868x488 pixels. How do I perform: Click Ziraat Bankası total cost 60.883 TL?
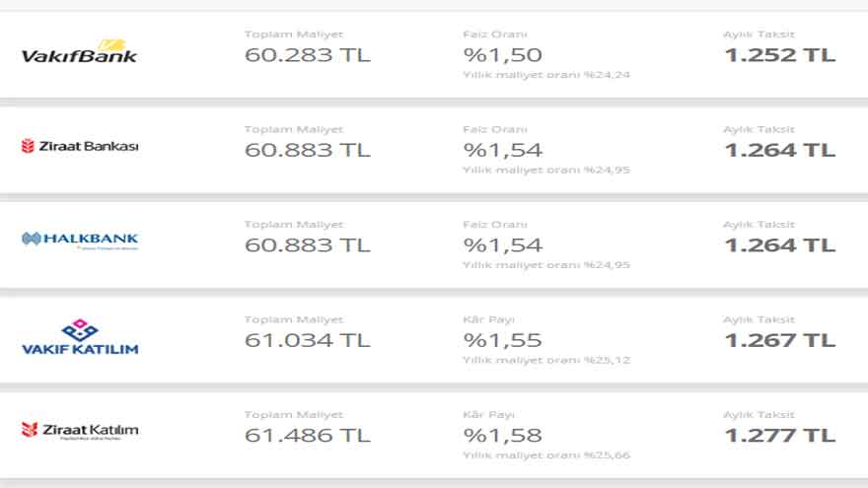pos(307,150)
